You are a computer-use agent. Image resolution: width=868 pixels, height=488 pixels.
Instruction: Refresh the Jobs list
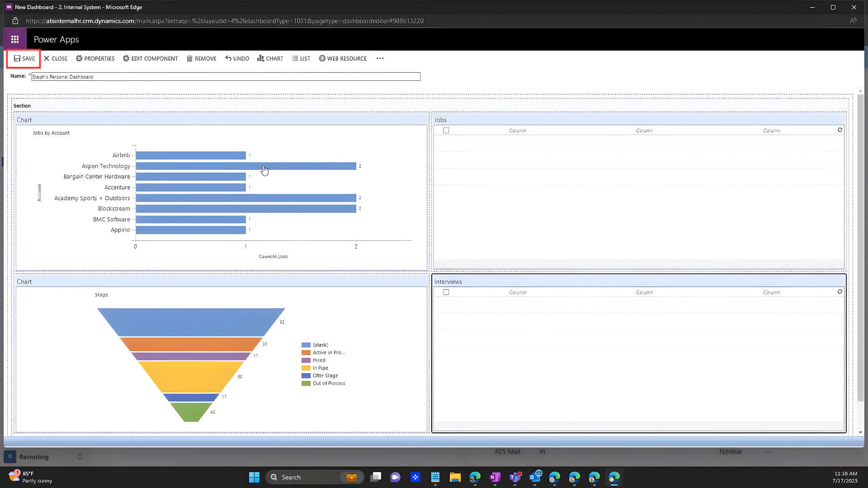[840, 130]
